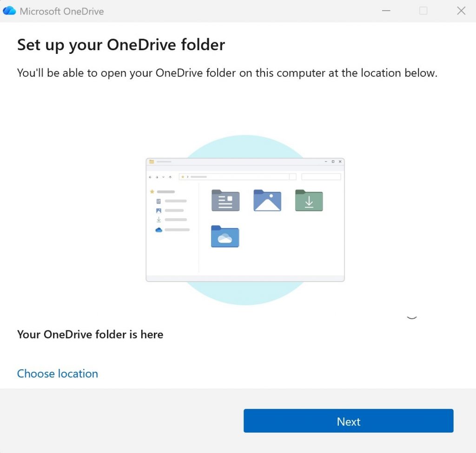Minimize the Microsoft OneDrive window

pos(386,11)
